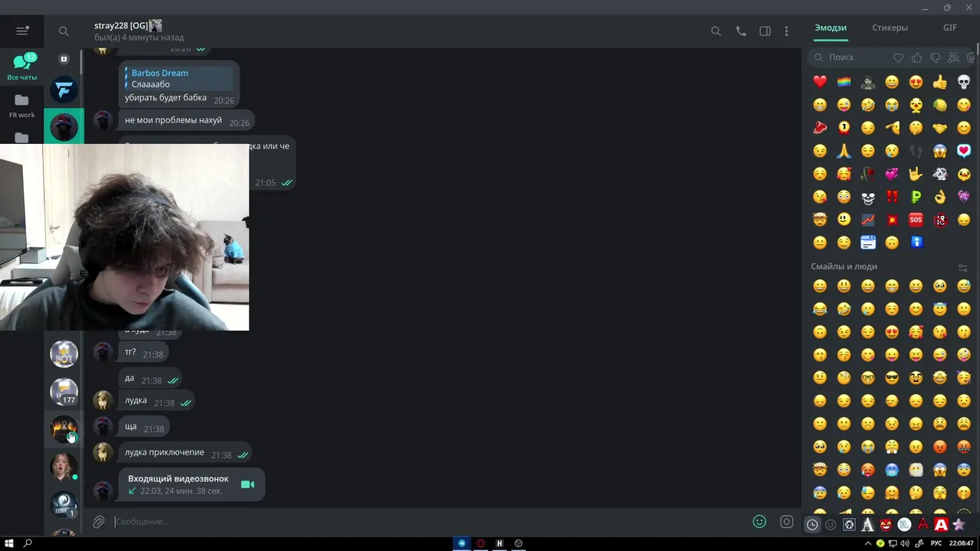Click the attach file paperclip icon
Viewport: 980px width, 551px height.
pos(99,522)
